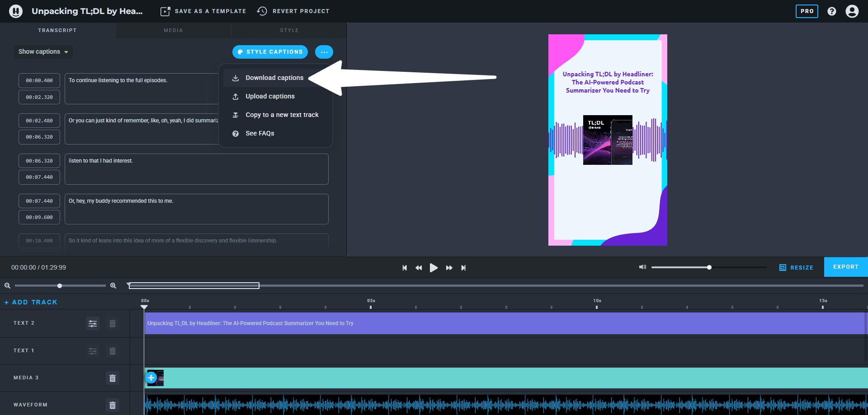Open the Headliner logo home icon
The height and width of the screenshot is (415, 868).
coord(16,11)
